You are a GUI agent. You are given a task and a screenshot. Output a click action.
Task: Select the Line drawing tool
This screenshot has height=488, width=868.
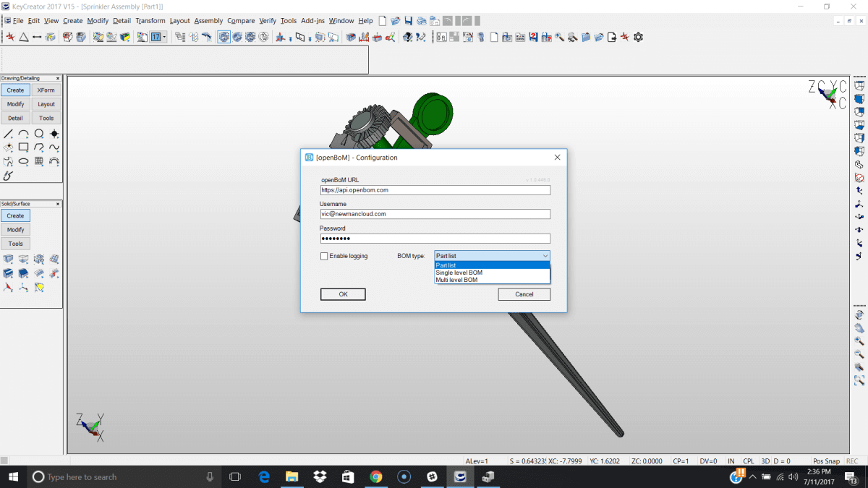pyautogui.click(x=8, y=134)
